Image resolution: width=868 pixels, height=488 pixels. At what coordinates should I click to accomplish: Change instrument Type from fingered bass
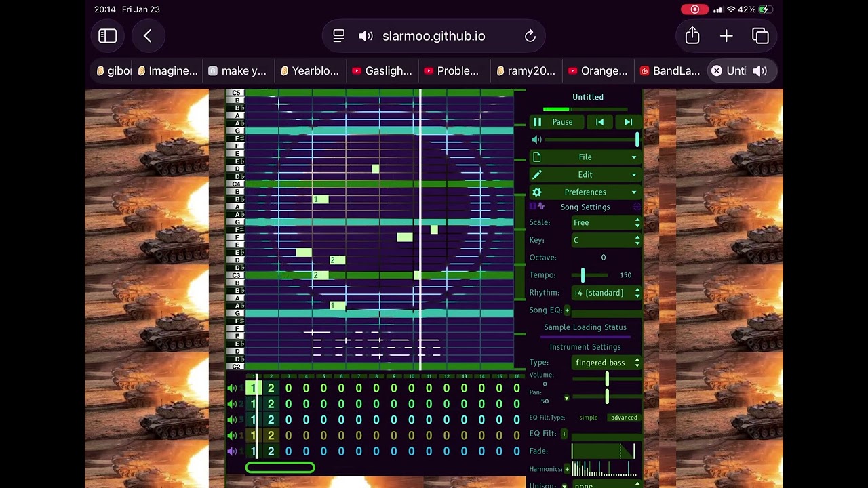pyautogui.click(x=606, y=363)
